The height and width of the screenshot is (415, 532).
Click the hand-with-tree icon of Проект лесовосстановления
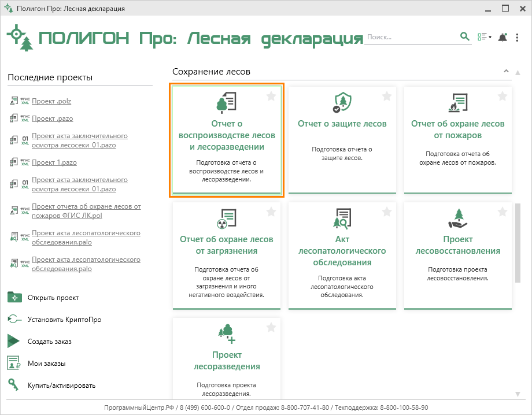(x=458, y=218)
